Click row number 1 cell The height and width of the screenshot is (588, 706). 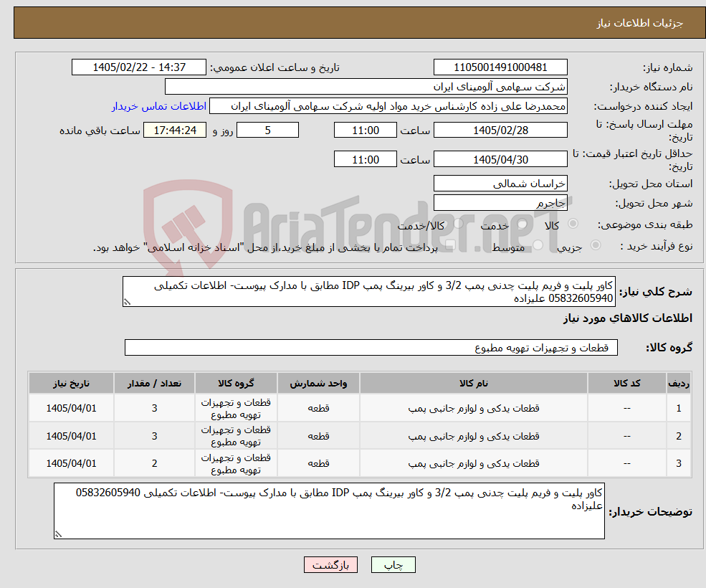pos(679,408)
